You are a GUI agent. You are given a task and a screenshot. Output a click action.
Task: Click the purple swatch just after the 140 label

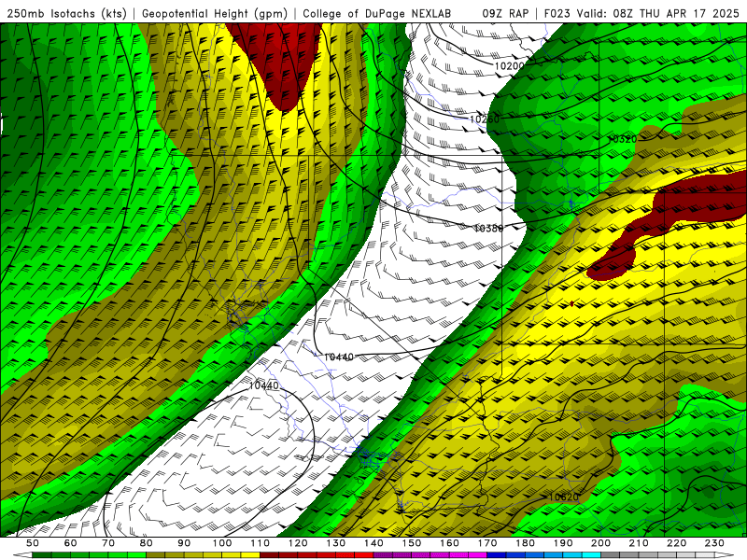[x=383, y=555]
